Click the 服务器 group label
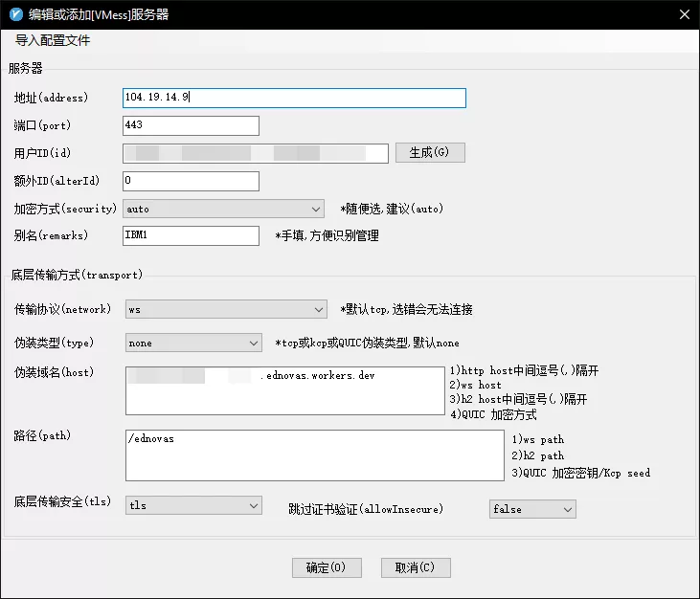 (x=26, y=68)
